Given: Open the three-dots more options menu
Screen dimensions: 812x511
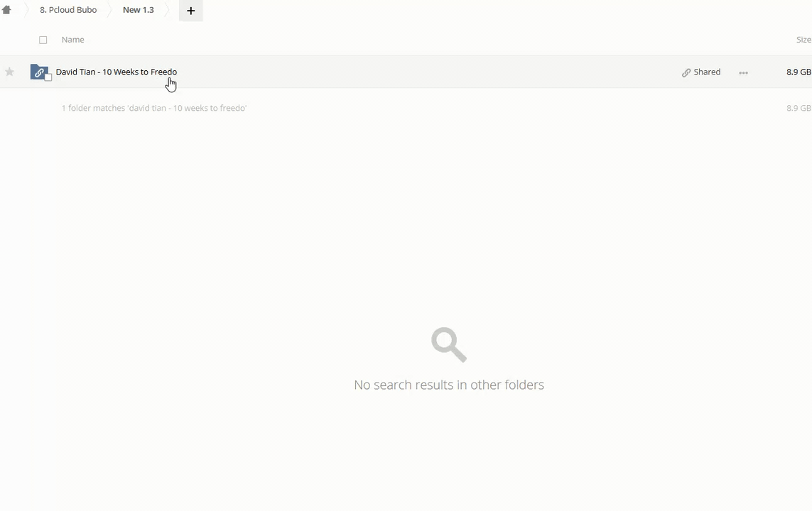Looking at the screenshot, I should 743,72.
